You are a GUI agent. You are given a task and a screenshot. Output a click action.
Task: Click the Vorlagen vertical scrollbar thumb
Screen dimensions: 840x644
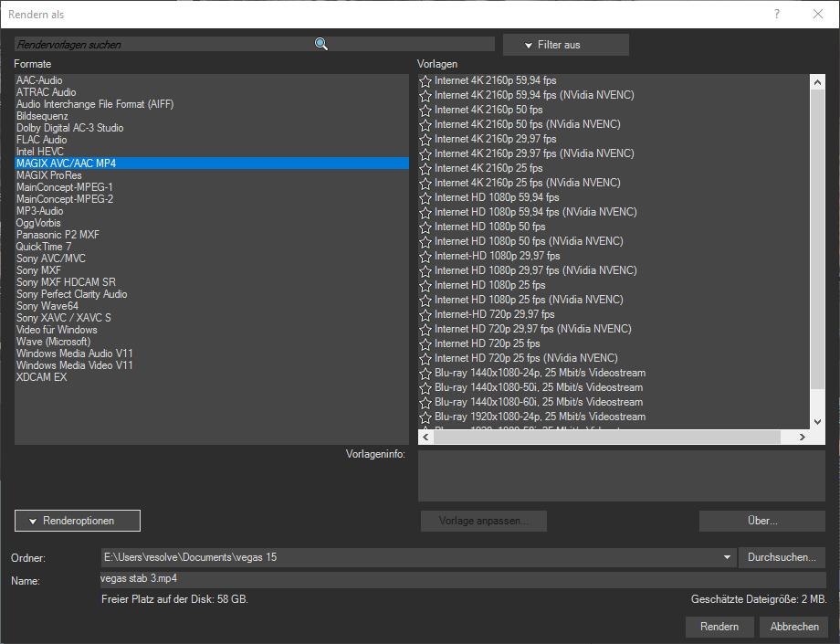click(817, 239)
